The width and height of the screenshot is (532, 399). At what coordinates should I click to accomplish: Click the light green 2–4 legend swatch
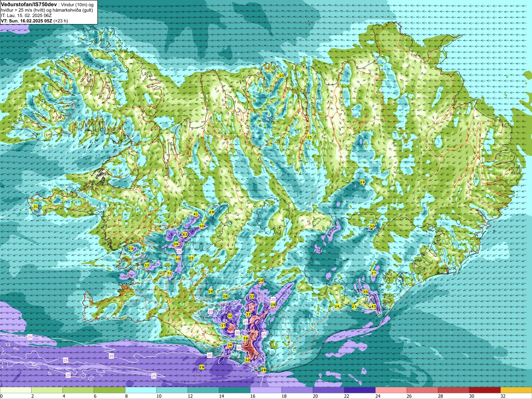coord(47,390)
